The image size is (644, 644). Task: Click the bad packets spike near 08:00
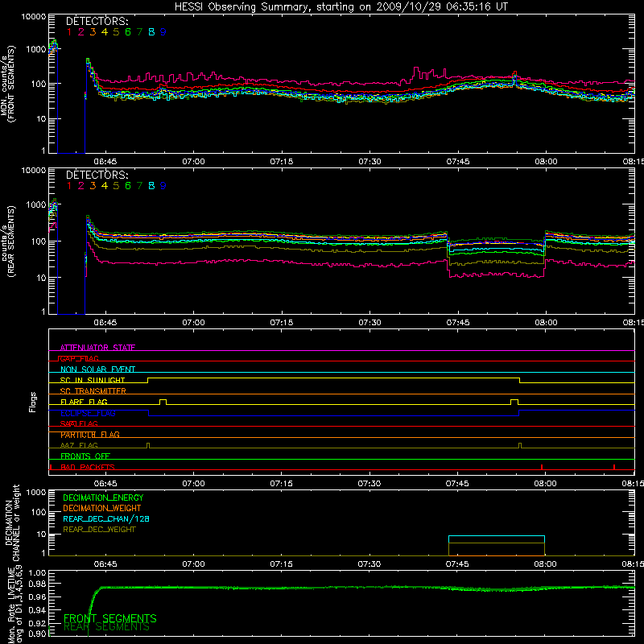[x=542, y=467]
